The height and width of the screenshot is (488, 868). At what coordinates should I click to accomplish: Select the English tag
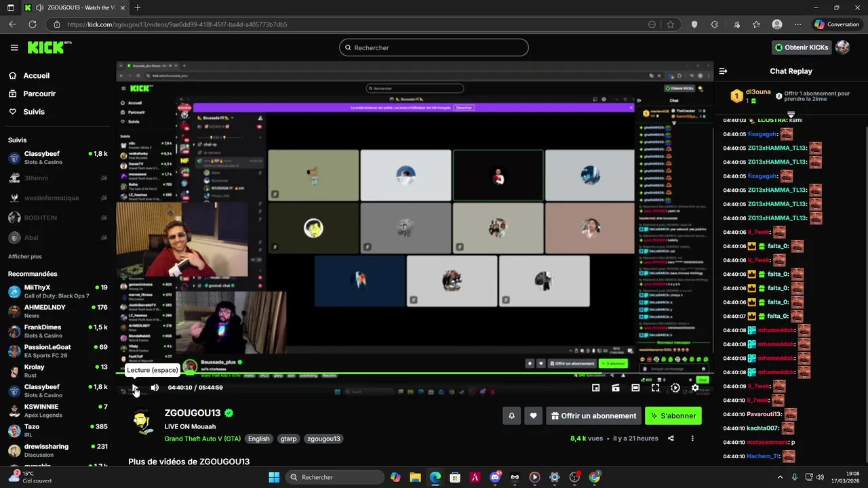click(x=258, y=439)
